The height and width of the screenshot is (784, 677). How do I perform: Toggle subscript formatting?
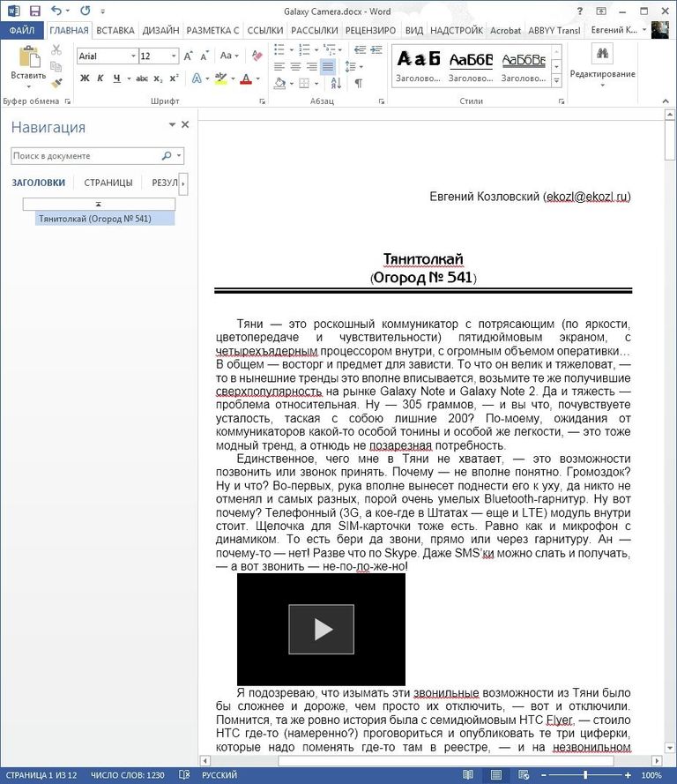pyautogui.click(x=158, y=78)
